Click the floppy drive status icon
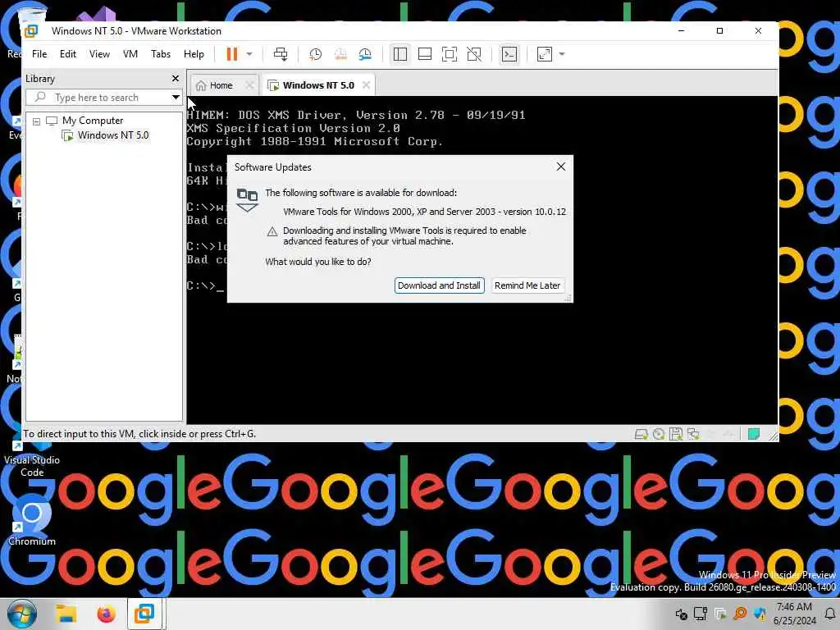Image resolution: width=840 pixels, height=630 pixels. pyautogui.click(x=676, y=434)
